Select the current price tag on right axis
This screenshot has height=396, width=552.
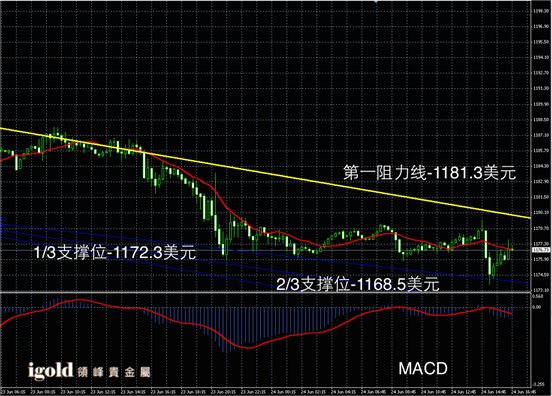pos(541,250)
